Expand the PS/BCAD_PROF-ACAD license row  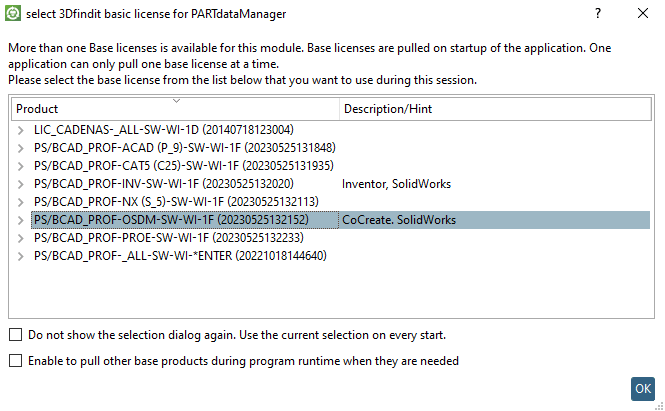[x=20, y=148]
